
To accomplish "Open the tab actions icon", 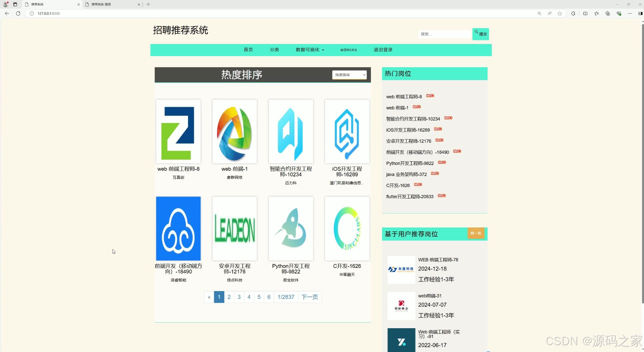I will click(15, 4).
